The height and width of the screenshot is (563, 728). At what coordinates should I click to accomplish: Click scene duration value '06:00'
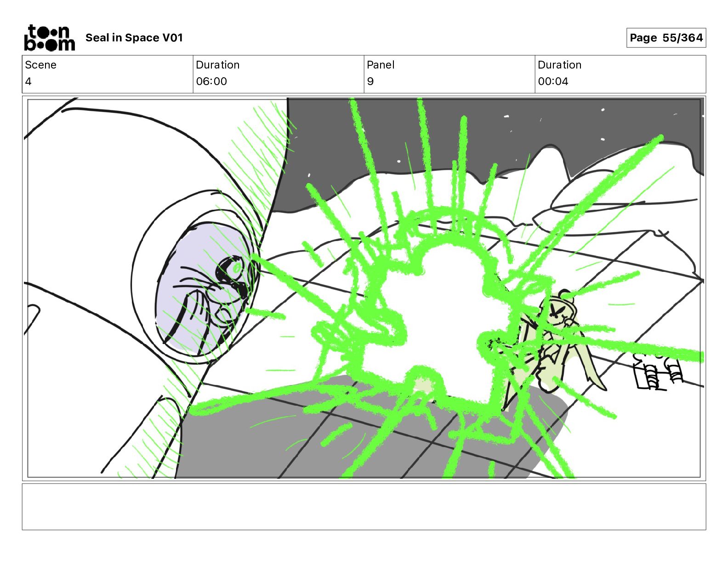point(211,81)
